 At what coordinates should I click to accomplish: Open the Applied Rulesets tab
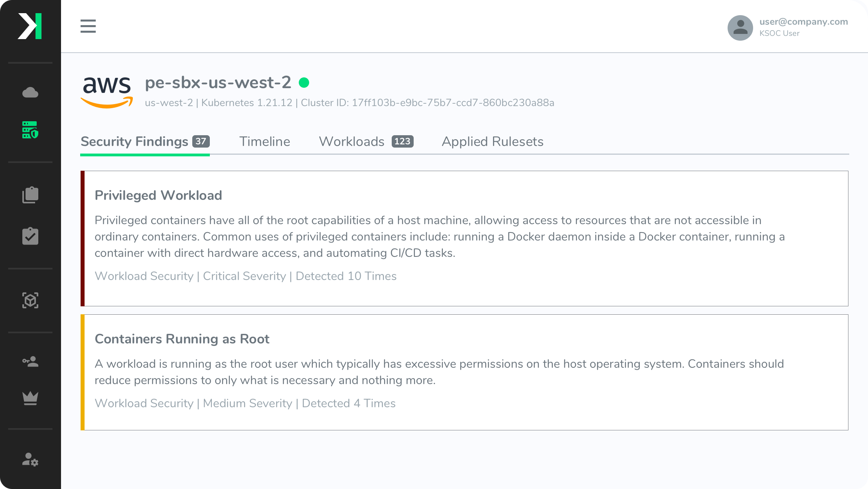coord(493,142)
